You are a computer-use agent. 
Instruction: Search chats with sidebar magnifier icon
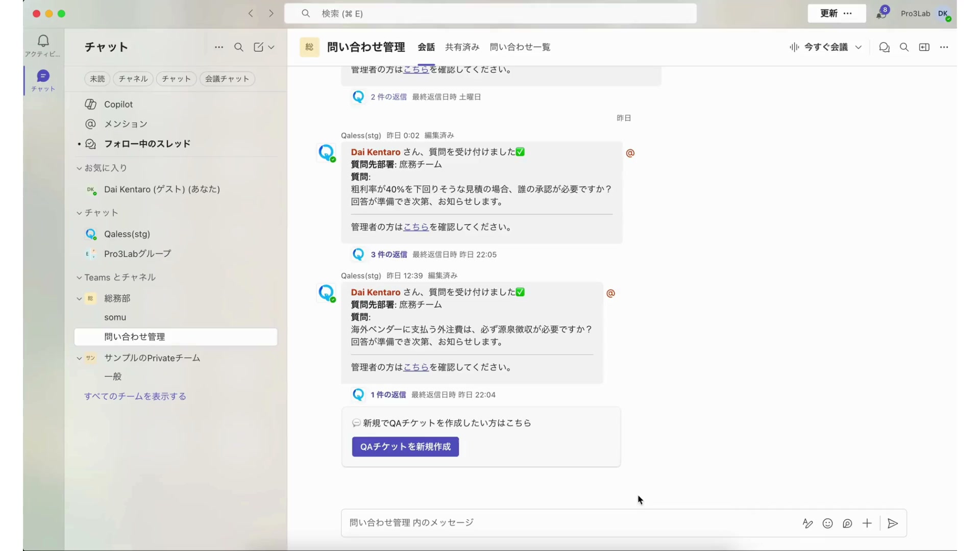point(238,47)
